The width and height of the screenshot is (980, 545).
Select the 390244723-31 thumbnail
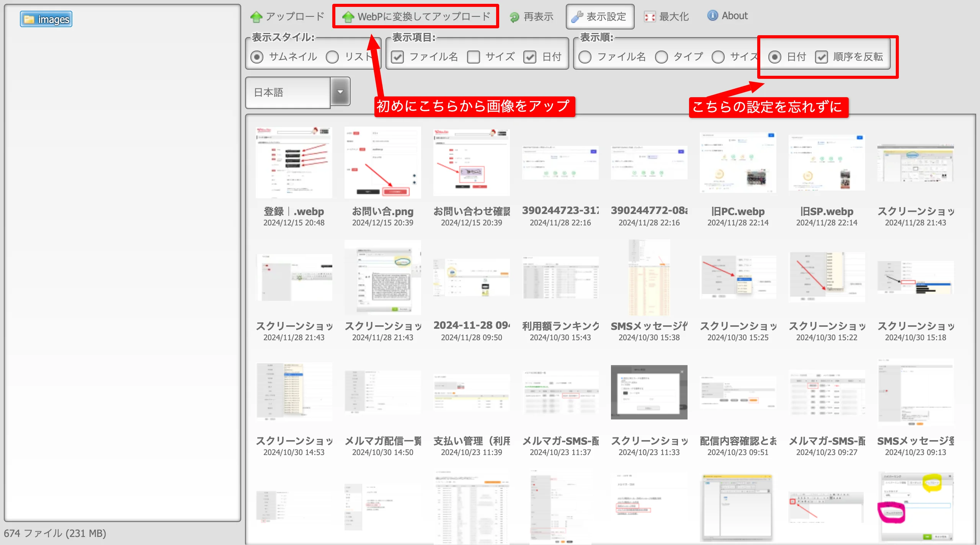[x=560, y=162]
